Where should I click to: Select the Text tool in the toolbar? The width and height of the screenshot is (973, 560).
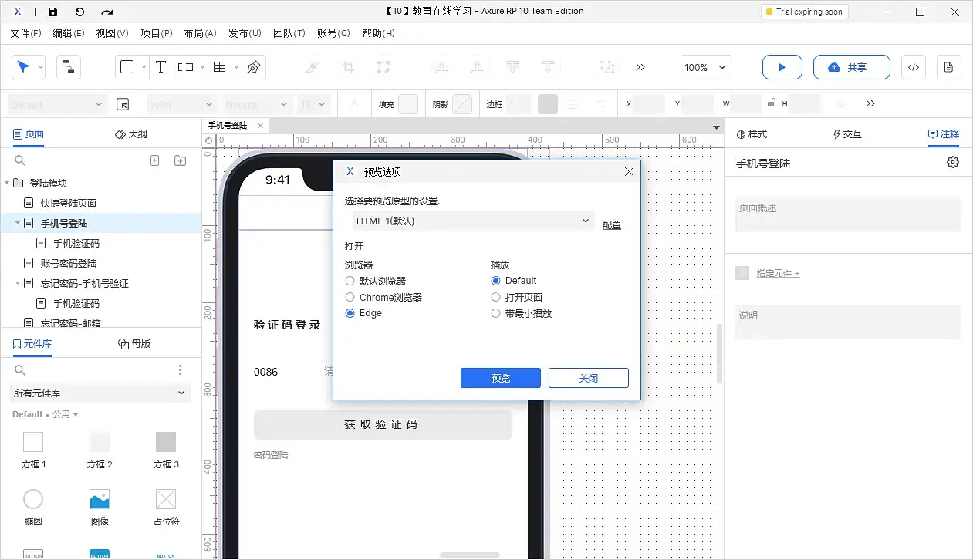(x=161, y=67)
